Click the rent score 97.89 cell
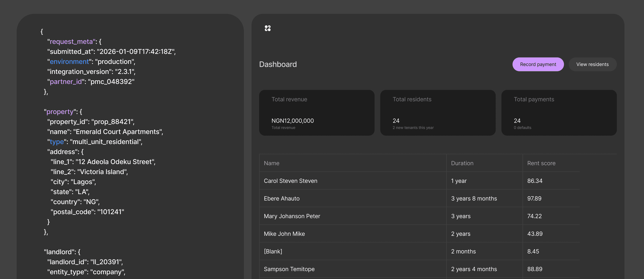Screen dimensions: 644x279 (534, 198)
